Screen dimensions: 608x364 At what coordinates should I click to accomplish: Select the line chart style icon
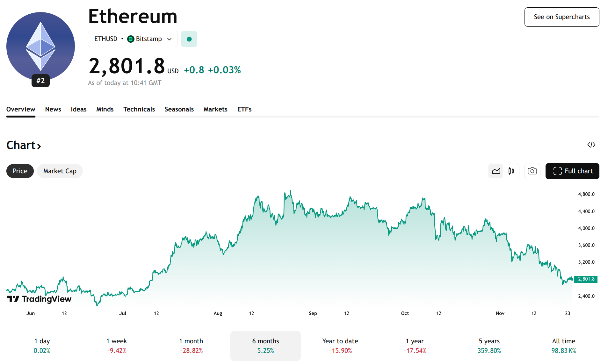pos(496,171)
